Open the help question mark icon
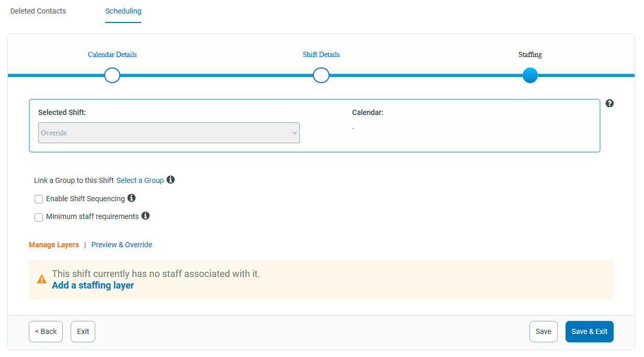Screen dimensions: 644x357 [x=609, y=103]
